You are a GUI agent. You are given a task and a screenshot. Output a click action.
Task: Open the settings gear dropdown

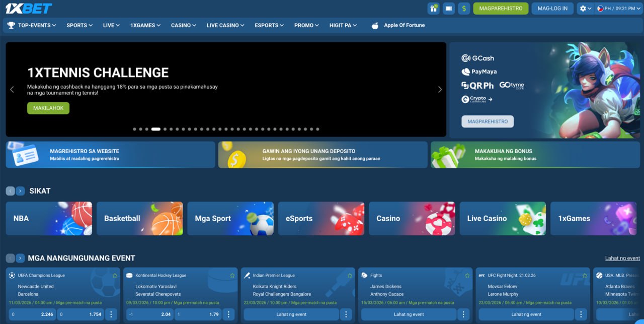(585, 8)
